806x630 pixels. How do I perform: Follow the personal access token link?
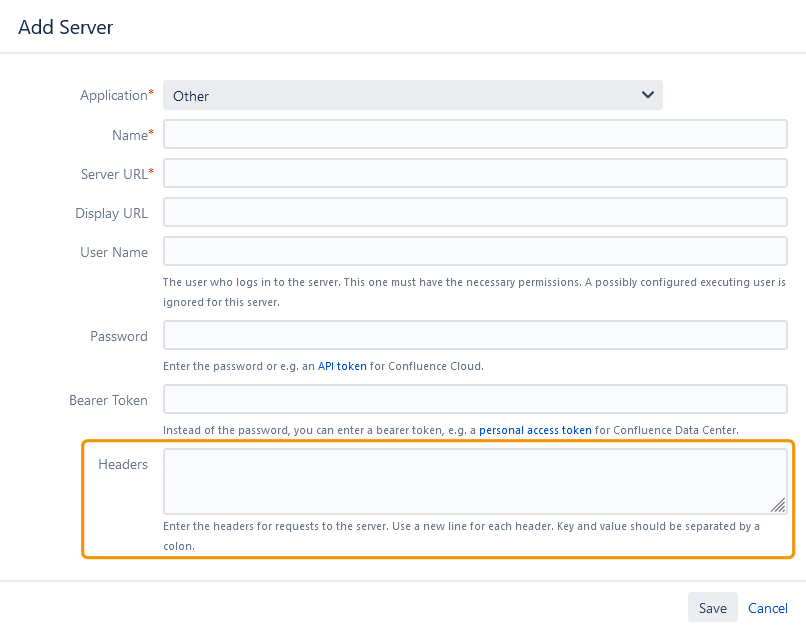(x=535, y=430)
